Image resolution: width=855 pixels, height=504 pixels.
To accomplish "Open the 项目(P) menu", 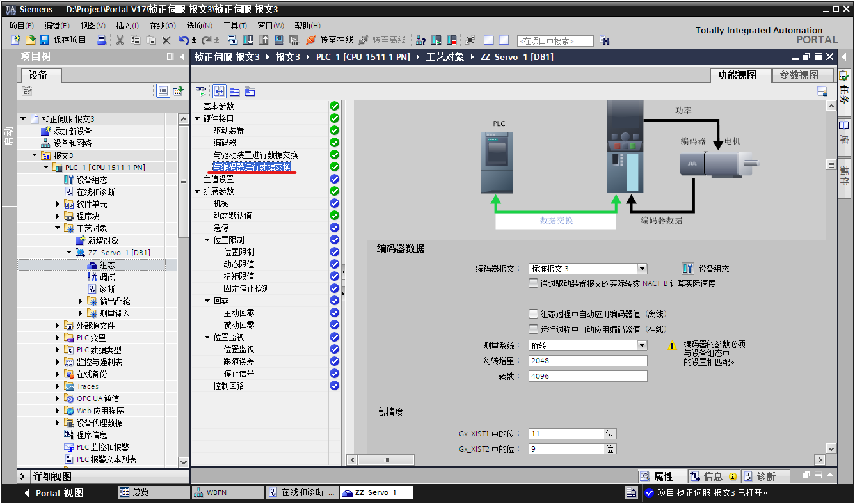I will [x=21, y=25].
